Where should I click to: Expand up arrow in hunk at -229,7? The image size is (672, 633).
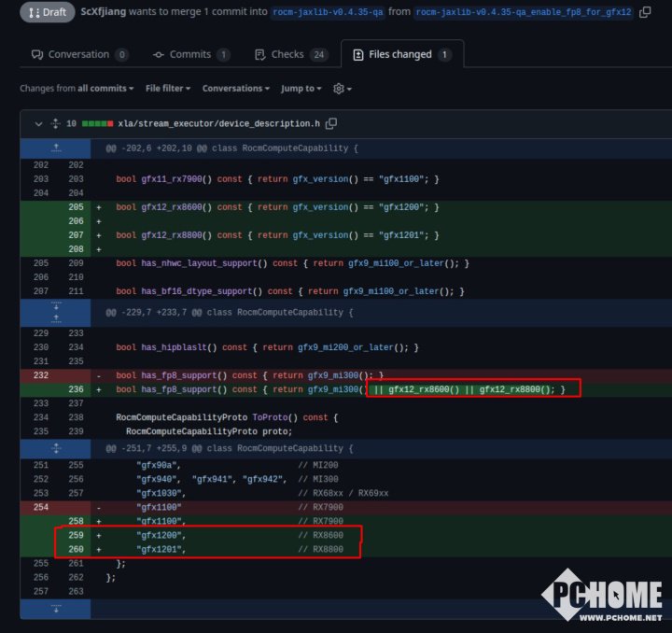56,318
